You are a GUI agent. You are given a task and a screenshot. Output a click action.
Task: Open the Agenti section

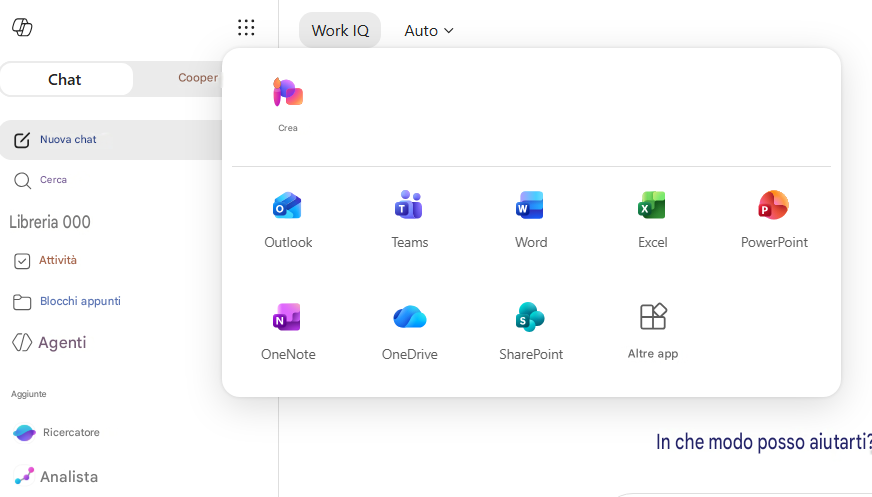click(62, 342)
